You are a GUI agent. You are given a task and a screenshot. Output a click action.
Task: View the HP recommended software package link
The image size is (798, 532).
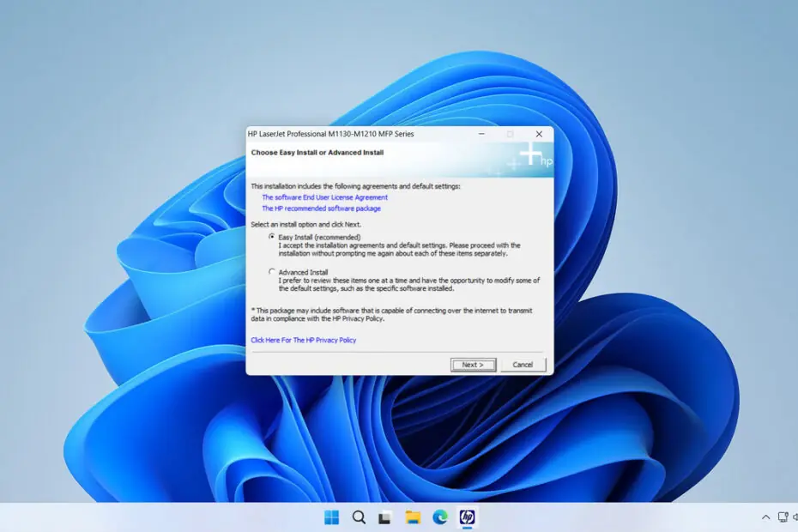pyautogui.click(x=321, y=209)
